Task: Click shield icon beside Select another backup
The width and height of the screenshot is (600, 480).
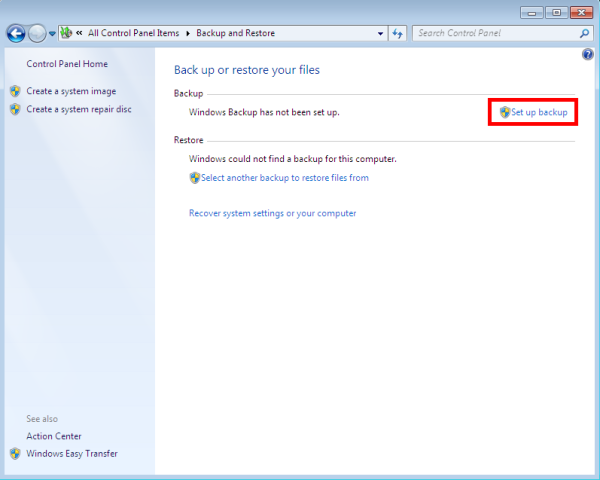Action: coord(195,178)
